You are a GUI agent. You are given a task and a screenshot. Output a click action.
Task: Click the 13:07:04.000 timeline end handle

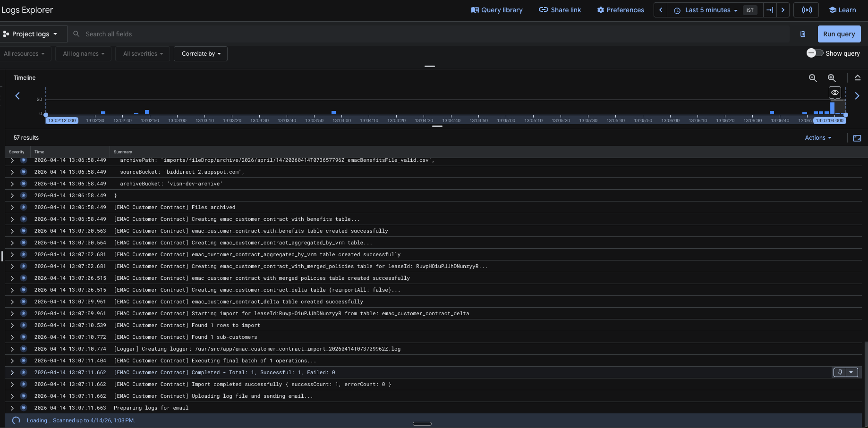coord(830,121)
